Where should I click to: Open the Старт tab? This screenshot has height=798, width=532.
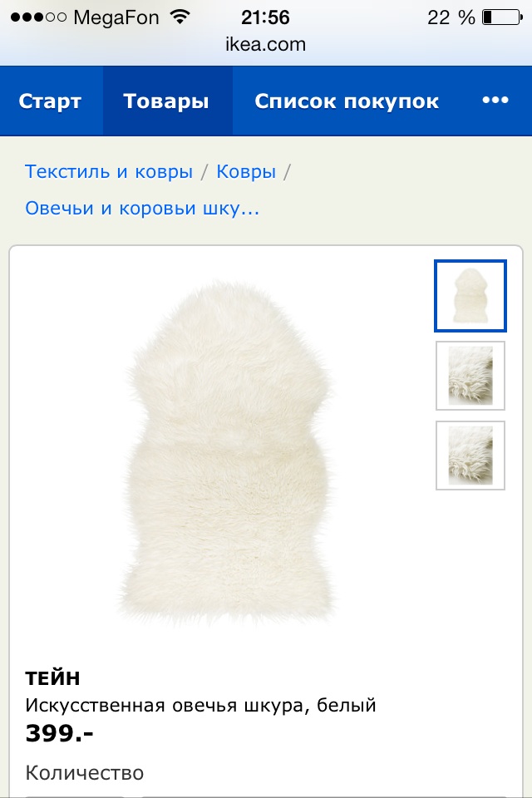coord(50,101)
